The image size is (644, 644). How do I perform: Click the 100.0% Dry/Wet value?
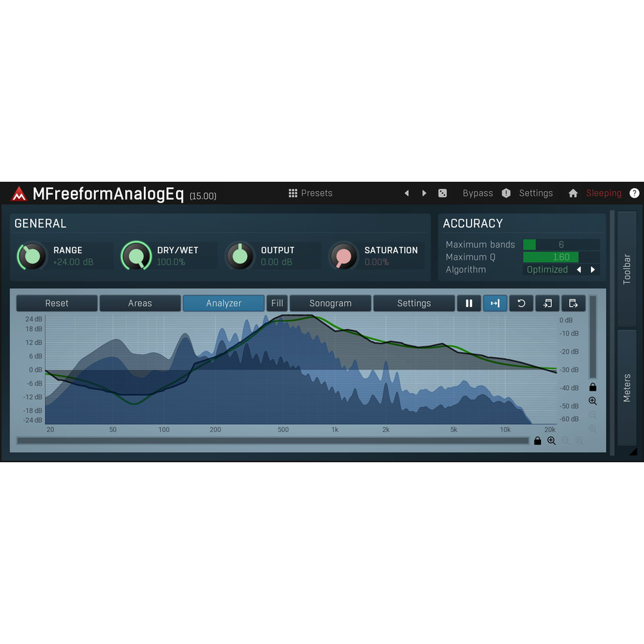(171, 262)
